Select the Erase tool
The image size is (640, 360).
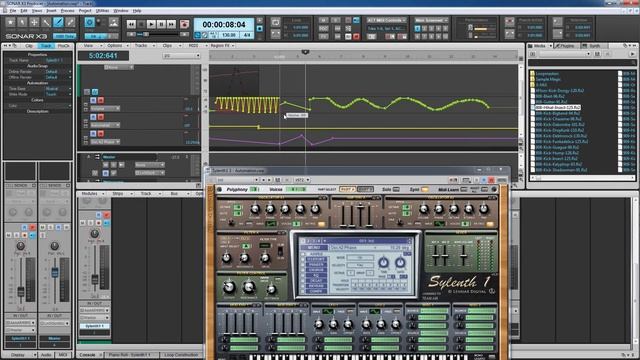click(70, 22)
